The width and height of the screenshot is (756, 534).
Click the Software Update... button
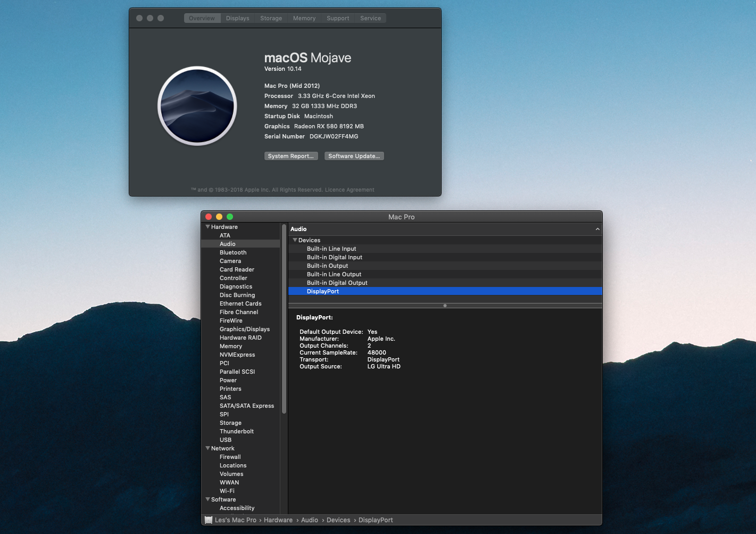pyautogui.click(x=354, y=156)
